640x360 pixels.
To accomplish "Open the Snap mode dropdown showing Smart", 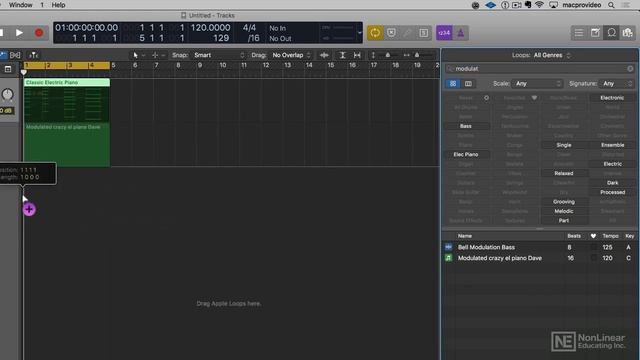I will pyautogui.click(x=218, y=55).
